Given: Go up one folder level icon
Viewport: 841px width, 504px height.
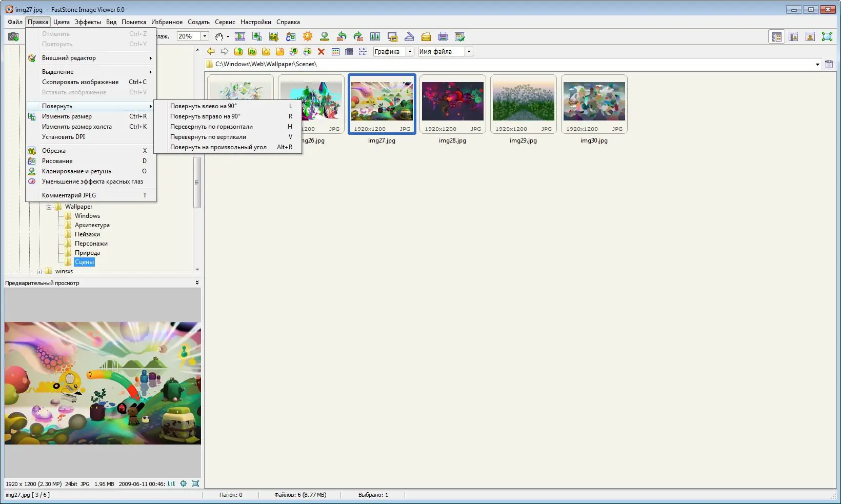Looking at the screenshot, I should (238, 51).
